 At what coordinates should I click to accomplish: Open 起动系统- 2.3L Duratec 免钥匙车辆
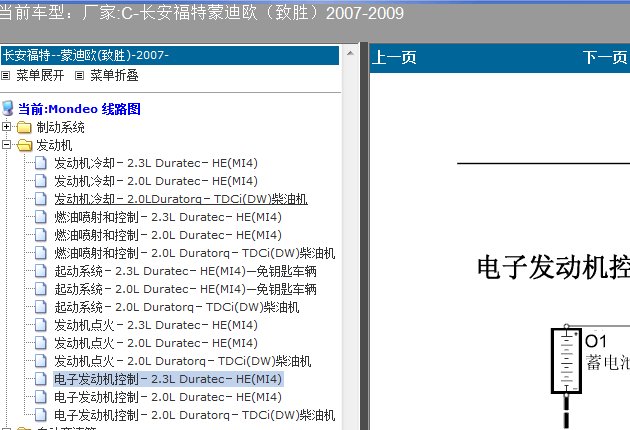[x=186, y=271]
